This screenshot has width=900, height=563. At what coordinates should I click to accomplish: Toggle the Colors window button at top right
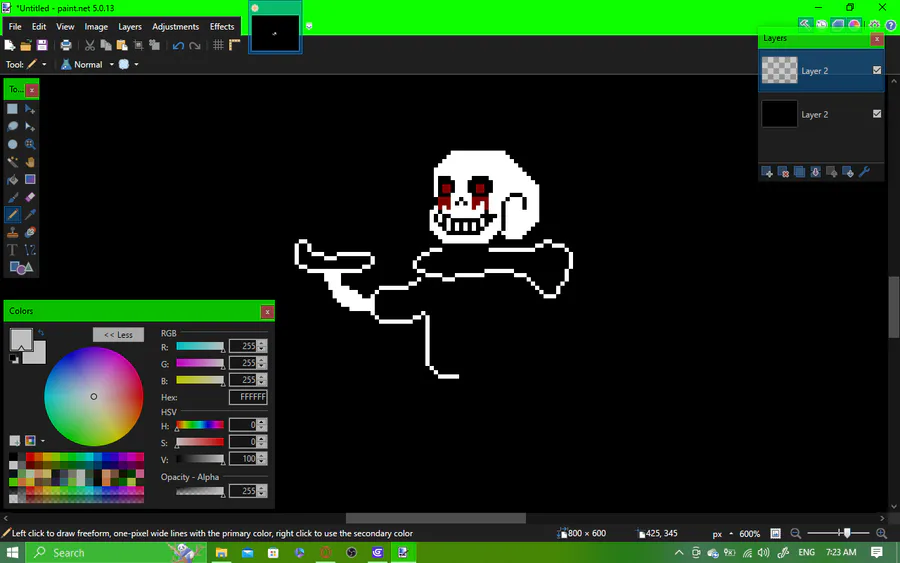pos(855,25)
